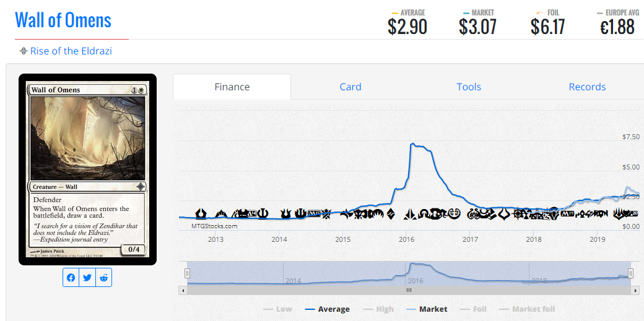This screenshot has height=321, width=644.
Task: Open the Tools tab
Action: (x=469, y=87)
